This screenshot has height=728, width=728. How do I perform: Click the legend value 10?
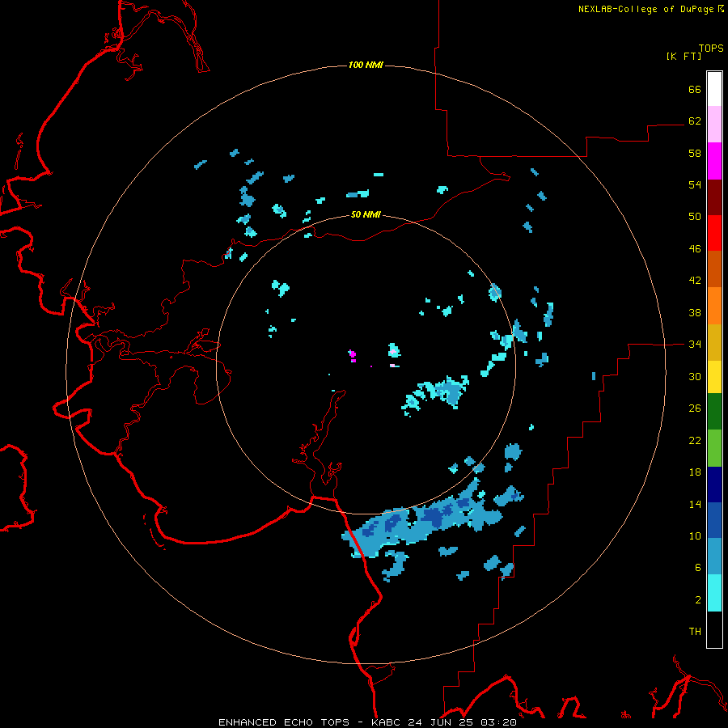695,535
